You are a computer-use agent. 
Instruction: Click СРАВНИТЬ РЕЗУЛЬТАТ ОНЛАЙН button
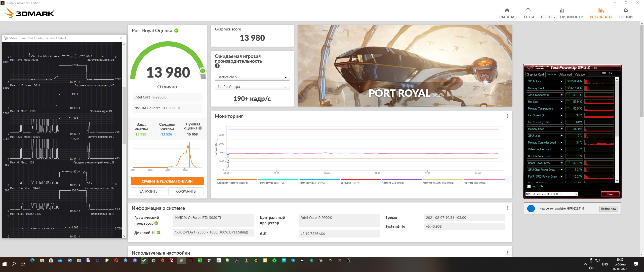point(167,181)
